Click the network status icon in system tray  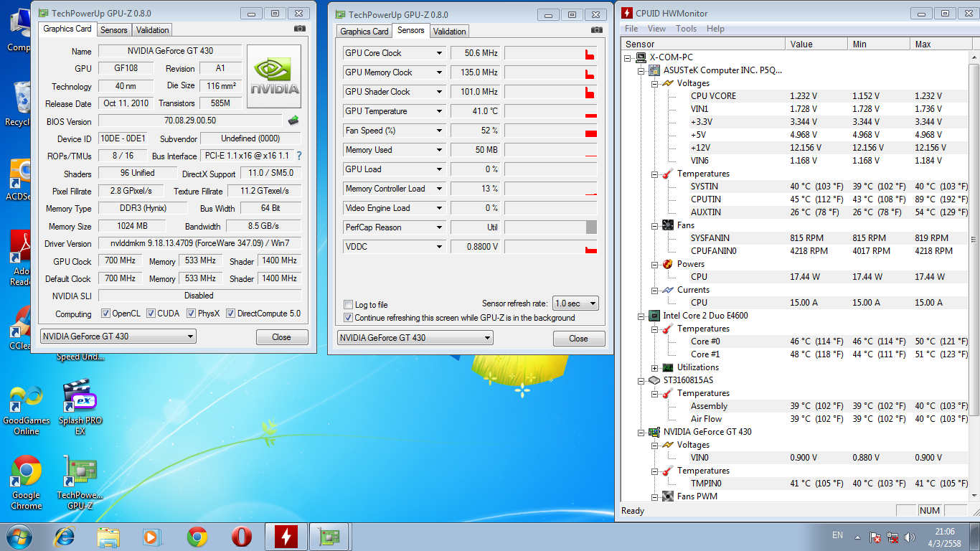pos(892,537)
